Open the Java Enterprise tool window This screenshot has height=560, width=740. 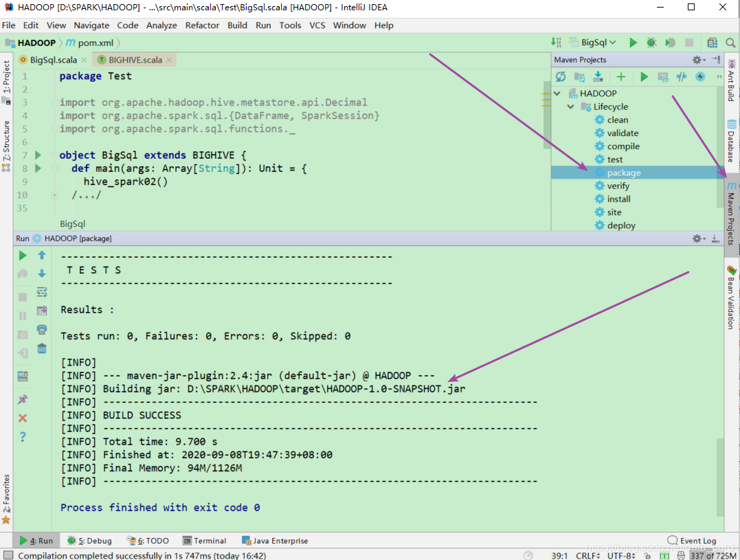pyautogui.click(x=275, y=541)
